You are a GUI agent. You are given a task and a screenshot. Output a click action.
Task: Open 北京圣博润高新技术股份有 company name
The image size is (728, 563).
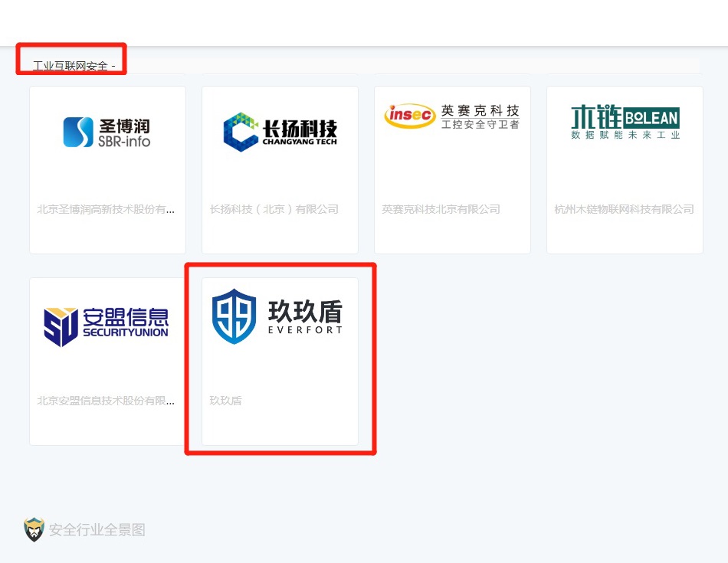point(106,209)
